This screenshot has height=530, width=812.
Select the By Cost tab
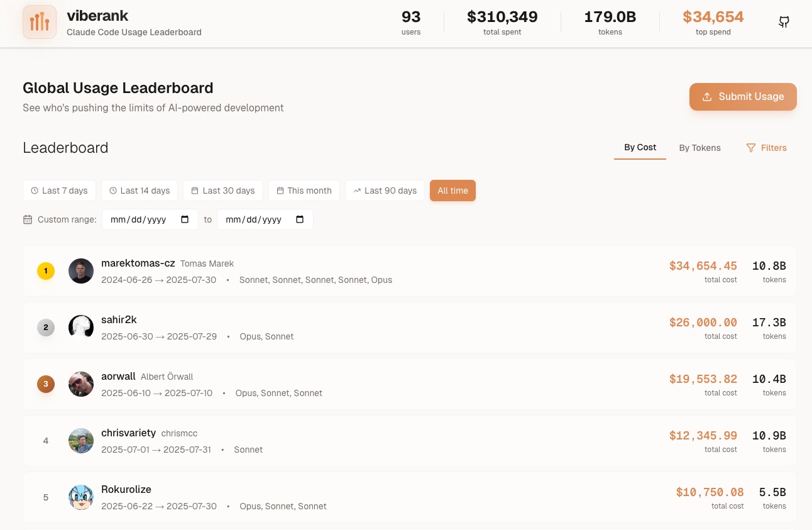[x=640, y=147]
